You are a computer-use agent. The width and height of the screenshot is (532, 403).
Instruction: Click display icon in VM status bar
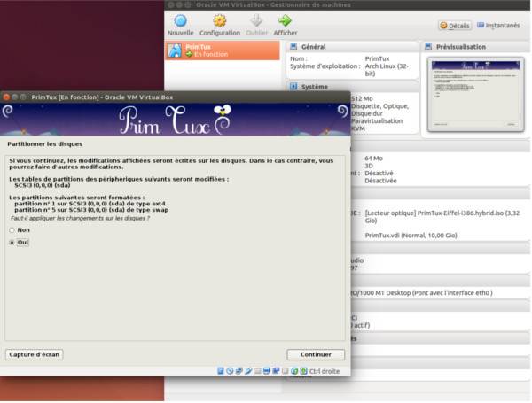267,371
